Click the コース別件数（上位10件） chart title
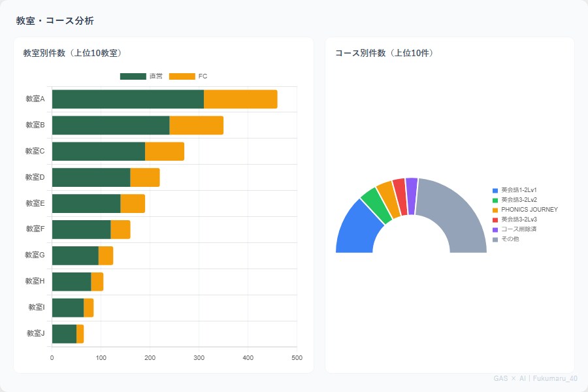The image size is (588, 392). point(385,53)
